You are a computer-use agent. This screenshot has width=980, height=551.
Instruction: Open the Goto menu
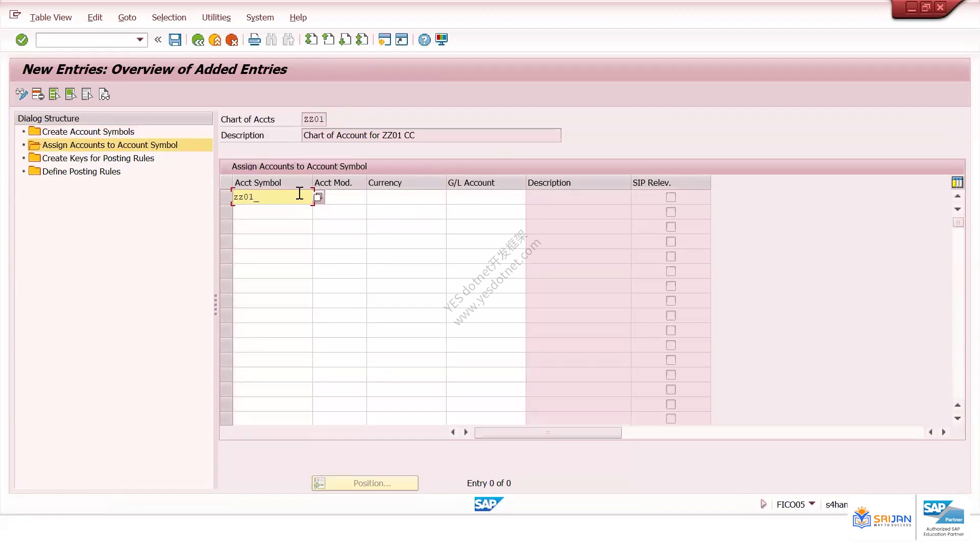[x=127, y=17]
